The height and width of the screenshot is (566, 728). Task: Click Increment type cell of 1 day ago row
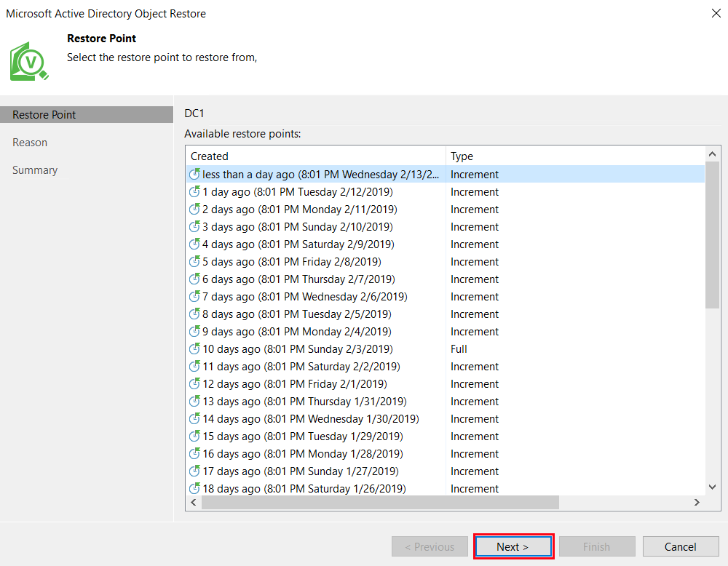(475, 191)
